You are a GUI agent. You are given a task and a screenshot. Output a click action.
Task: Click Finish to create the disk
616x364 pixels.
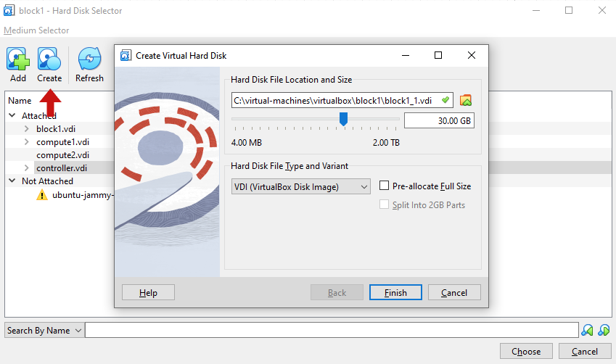point(395,293)
